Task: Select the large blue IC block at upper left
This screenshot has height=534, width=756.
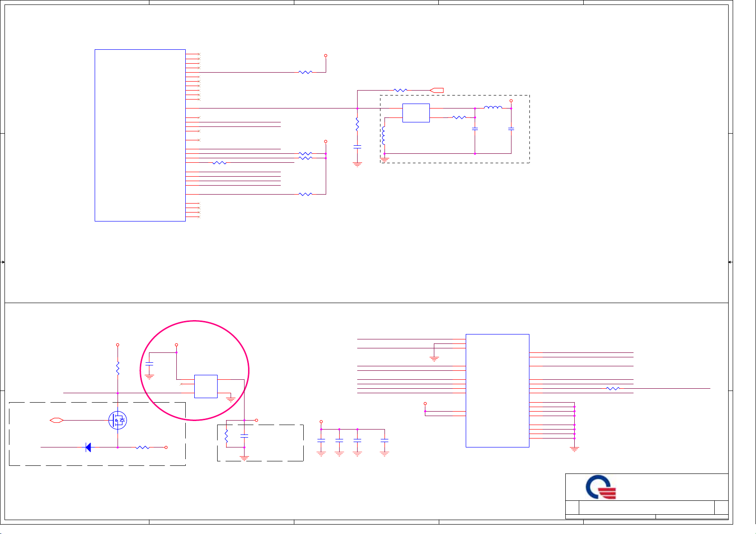Action: 140,135
